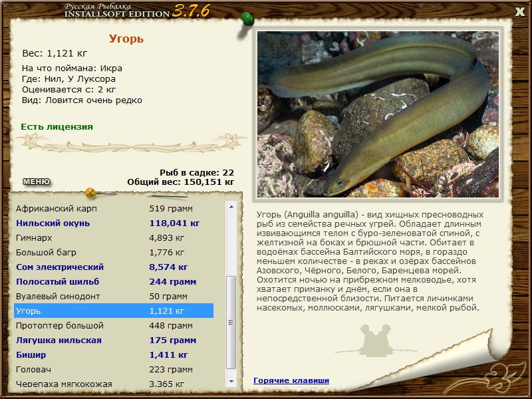Select Протоптер большой in the list
Screen dimensions: 532x399
[x=114, y=326]
